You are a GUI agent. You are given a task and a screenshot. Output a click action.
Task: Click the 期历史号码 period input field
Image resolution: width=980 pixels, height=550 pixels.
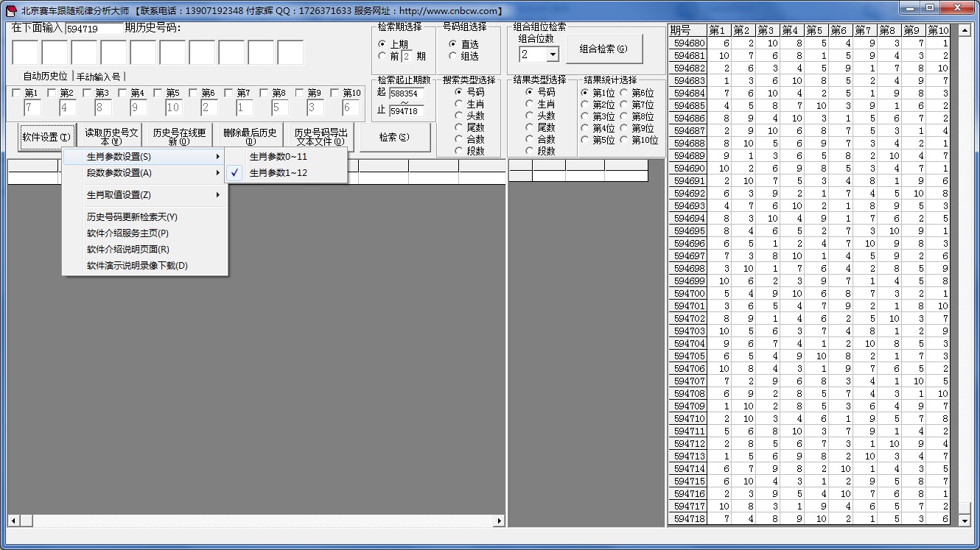pos(94,29)
